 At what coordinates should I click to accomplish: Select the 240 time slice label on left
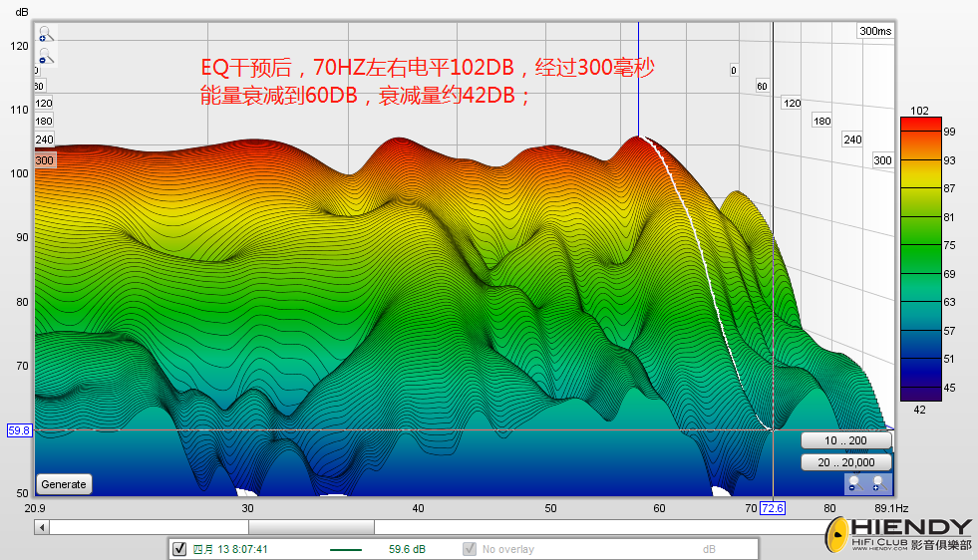coord(44,140)
